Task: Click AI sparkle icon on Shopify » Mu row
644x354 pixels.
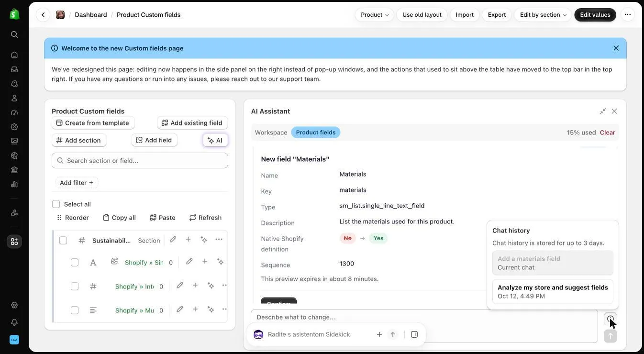Action: (211, 310)
